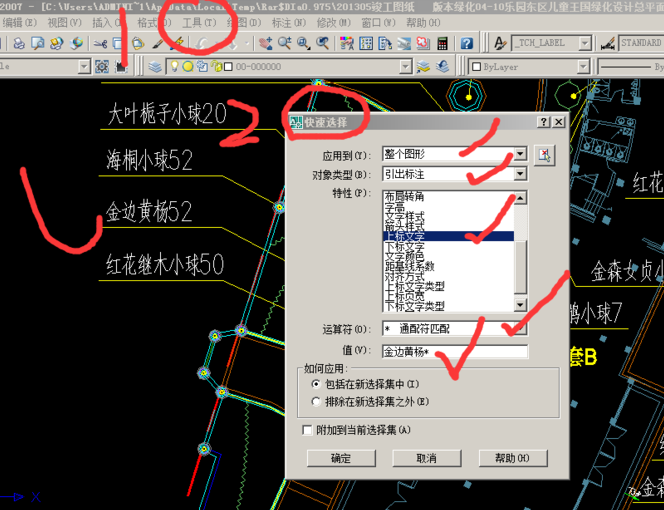Open the calculator icon in the toolbar
This screenshot has height=510, width=664.
(x=441, y=44)
